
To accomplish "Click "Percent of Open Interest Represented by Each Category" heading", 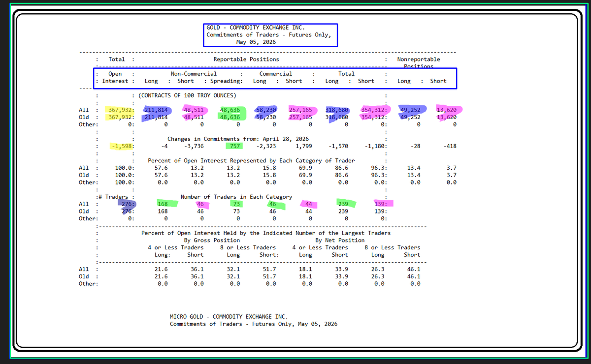I will pyautogui.click(x=251, y=161).
